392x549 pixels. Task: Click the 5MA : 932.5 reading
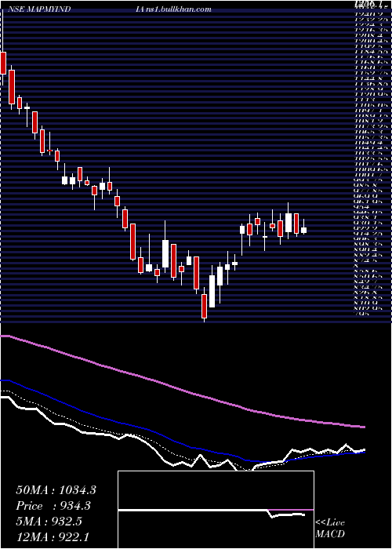coord(49,522)
